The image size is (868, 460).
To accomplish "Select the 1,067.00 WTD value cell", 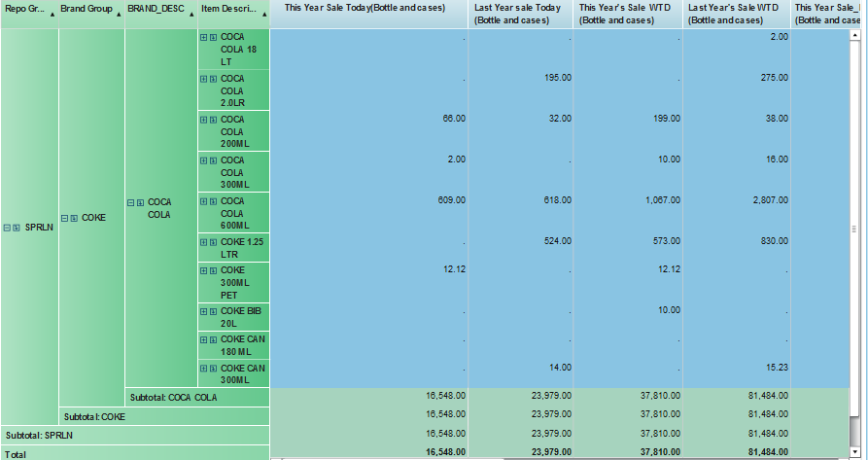I will click(663, 200).
